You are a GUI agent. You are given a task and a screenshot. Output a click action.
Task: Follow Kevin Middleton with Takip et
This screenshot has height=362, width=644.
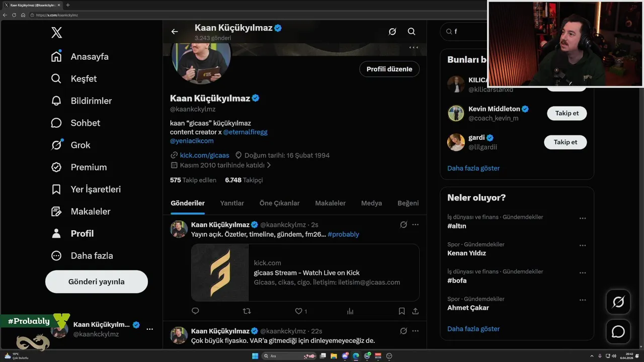pos(567,113)
